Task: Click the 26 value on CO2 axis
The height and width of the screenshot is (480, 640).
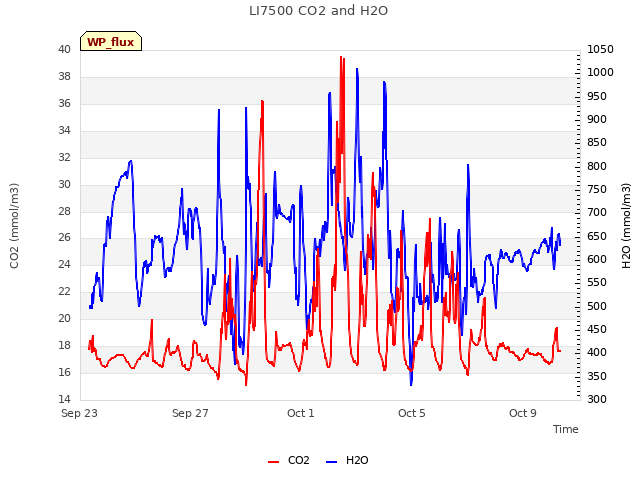Action: point(64,237)
